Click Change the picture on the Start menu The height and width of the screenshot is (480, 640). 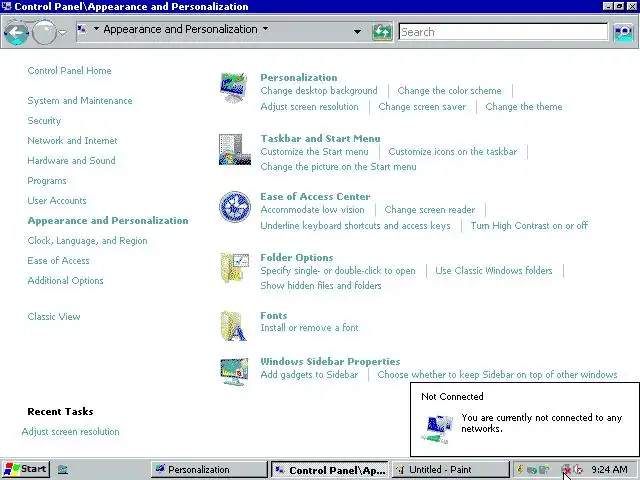(338, 167)
